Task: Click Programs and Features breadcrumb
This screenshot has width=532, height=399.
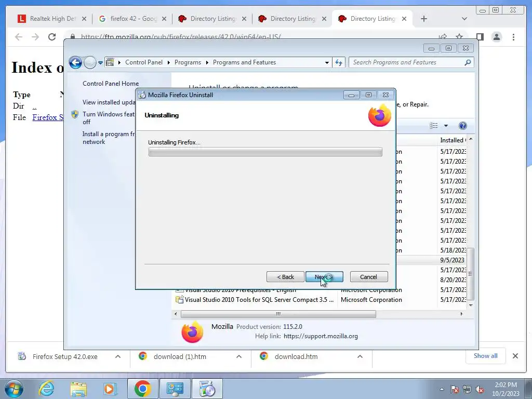Action: (244, 62)
